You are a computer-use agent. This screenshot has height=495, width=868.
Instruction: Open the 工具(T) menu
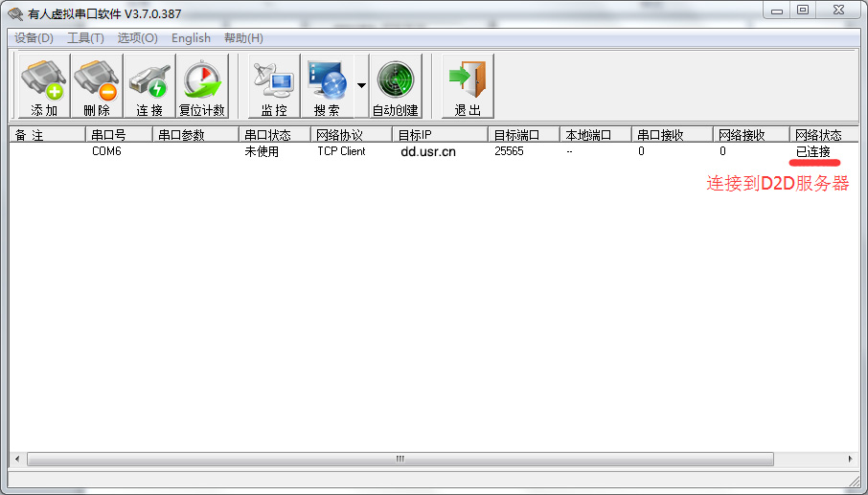[x=85, y=38]
